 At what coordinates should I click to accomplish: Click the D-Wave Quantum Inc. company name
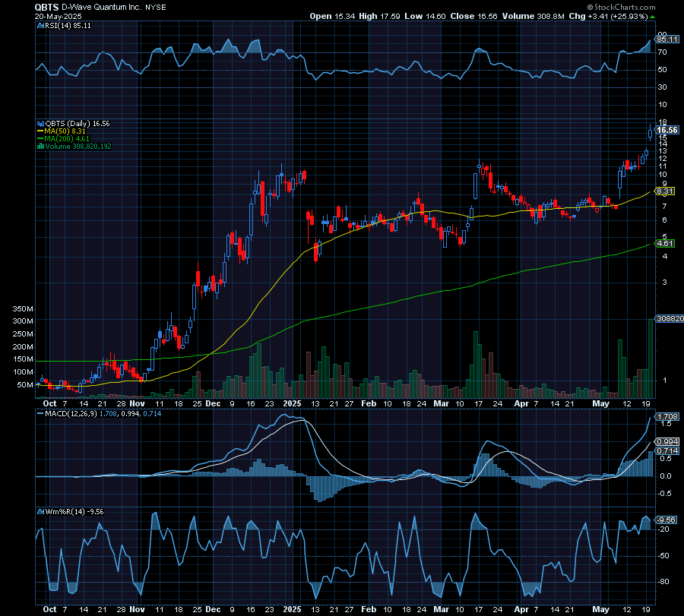tap(100, 7)
